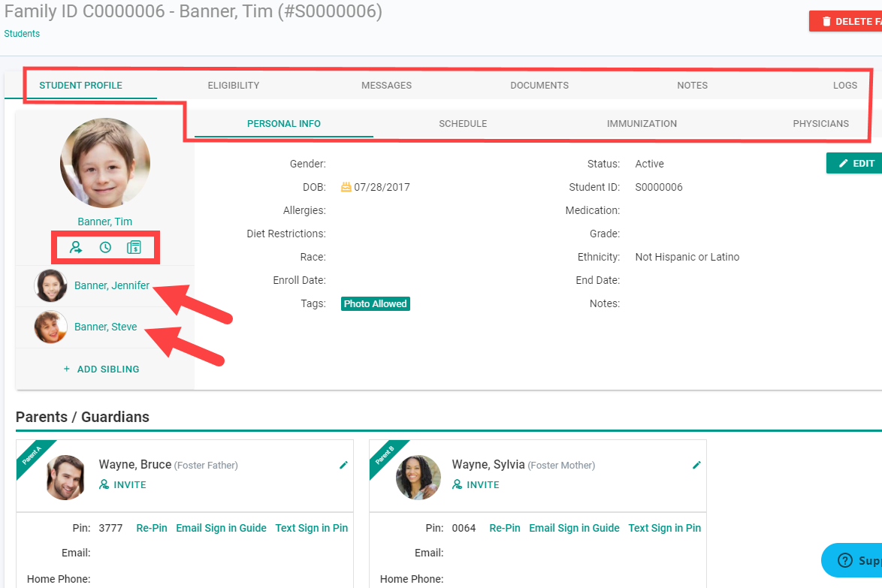Click the Family ID C0000006 page title
Viewport: 882px width, 588px height.
coord(193,11)
